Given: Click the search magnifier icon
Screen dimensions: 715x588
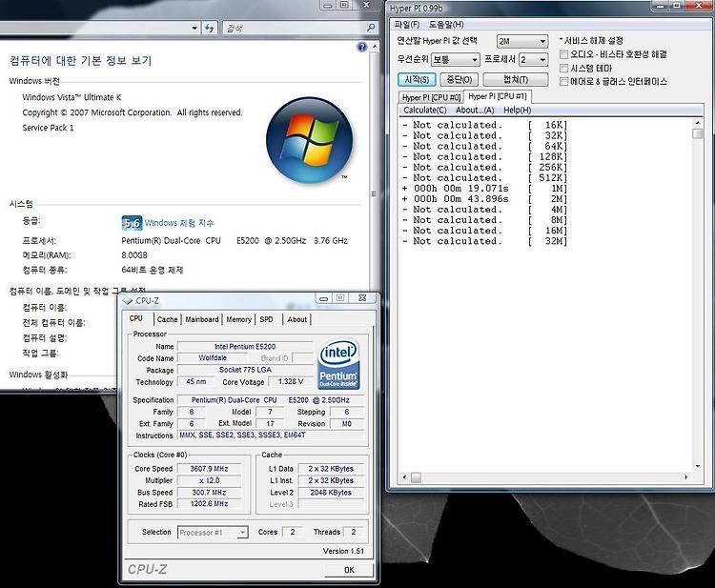Looking at the screenshot, I should [371, 28].
